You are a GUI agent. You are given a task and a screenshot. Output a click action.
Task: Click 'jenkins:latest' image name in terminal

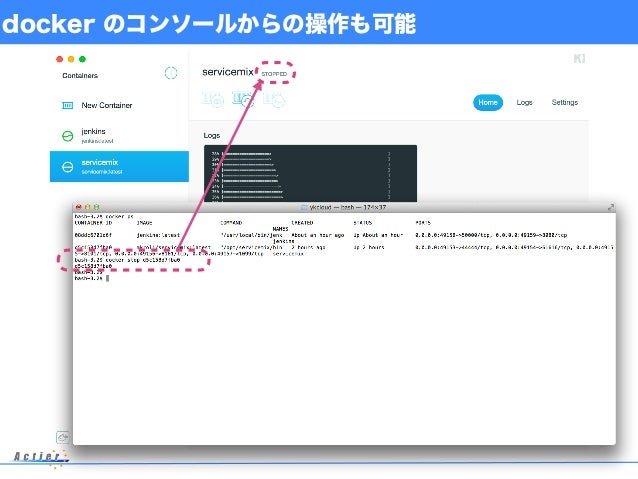[158, 235]
